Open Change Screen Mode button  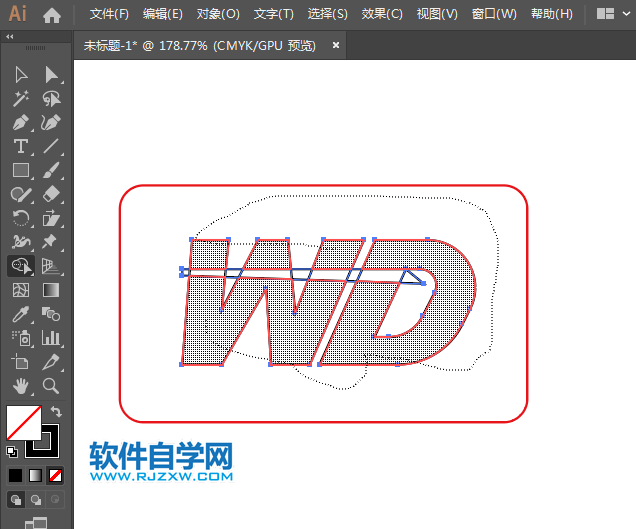(x=36, y=523)
